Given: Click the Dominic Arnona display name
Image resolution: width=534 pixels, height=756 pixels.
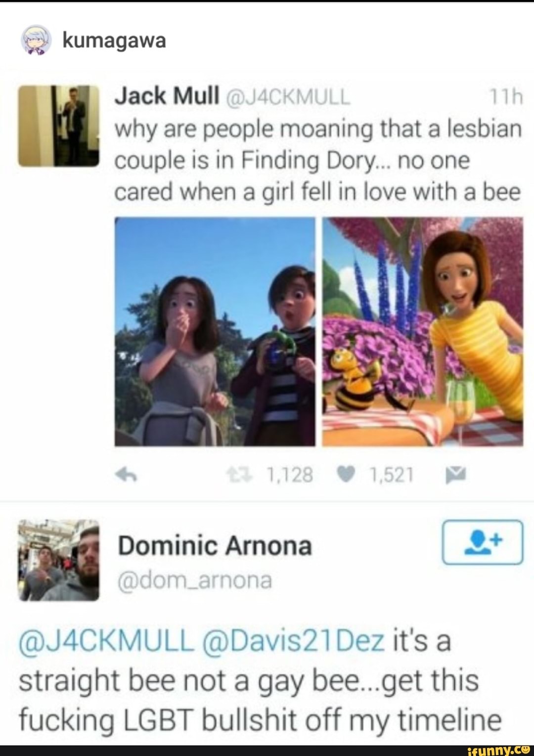Looking at the screenshot, I should (215, 546).
